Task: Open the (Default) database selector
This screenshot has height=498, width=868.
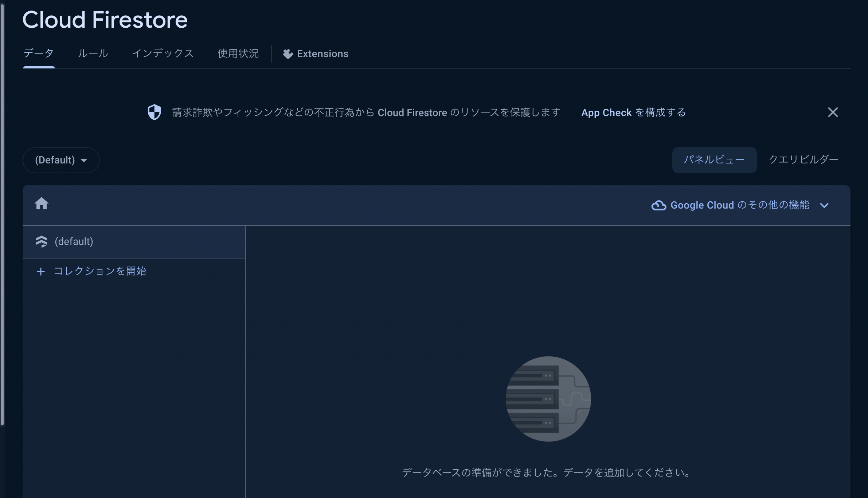Action: pyautogui.click(x=60, y=160)
